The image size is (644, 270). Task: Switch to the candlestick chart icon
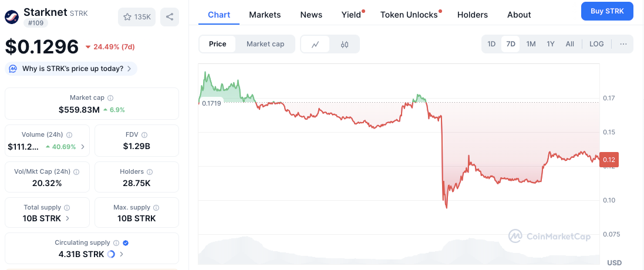[x=345, y=44]
